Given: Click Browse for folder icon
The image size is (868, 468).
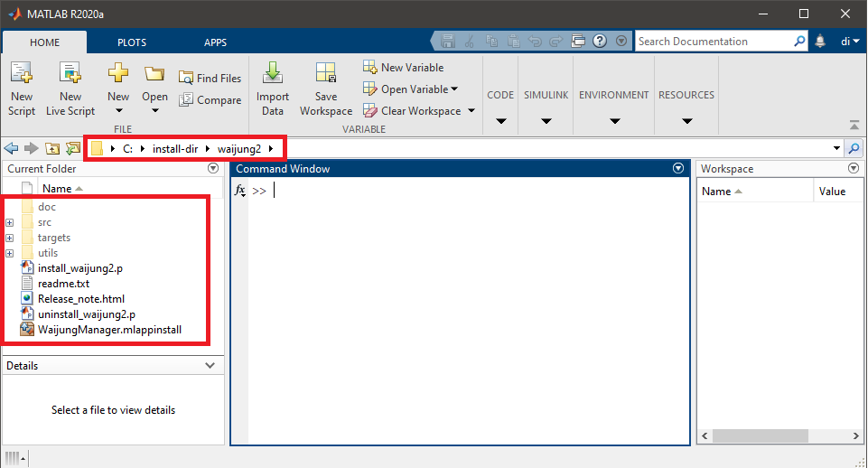Looking at the screenshot, I should point(73,148).
